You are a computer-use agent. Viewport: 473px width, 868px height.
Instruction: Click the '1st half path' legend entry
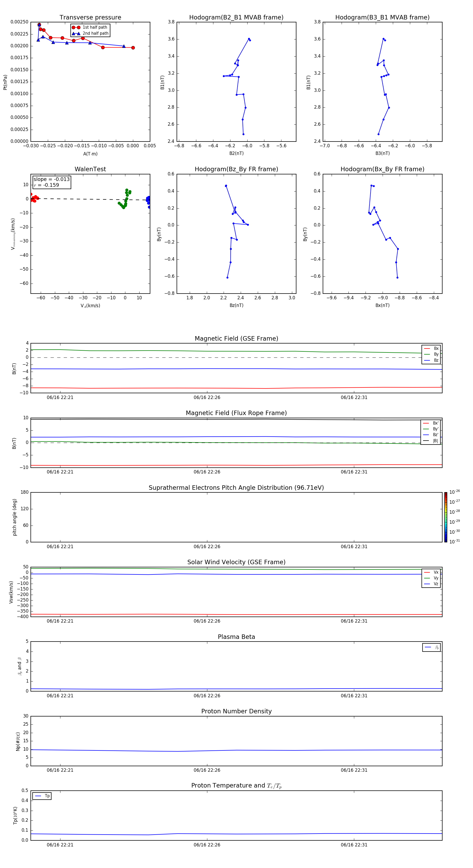[x=90, y=27]
